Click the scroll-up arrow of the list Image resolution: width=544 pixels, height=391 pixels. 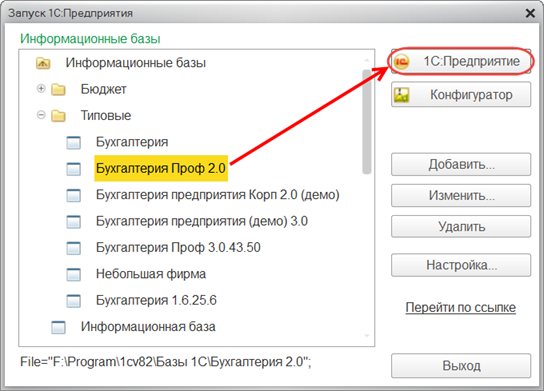(367, 60)
